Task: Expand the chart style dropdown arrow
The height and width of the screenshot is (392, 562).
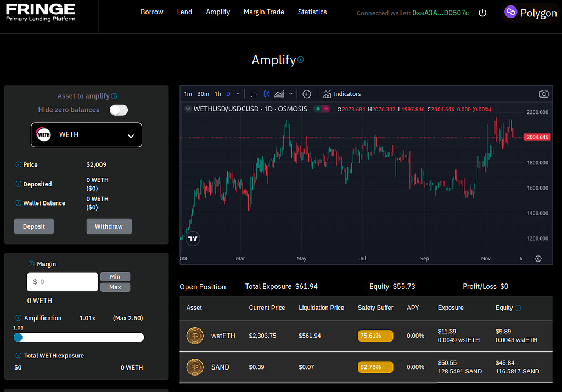Action: (x=291, y=94)
